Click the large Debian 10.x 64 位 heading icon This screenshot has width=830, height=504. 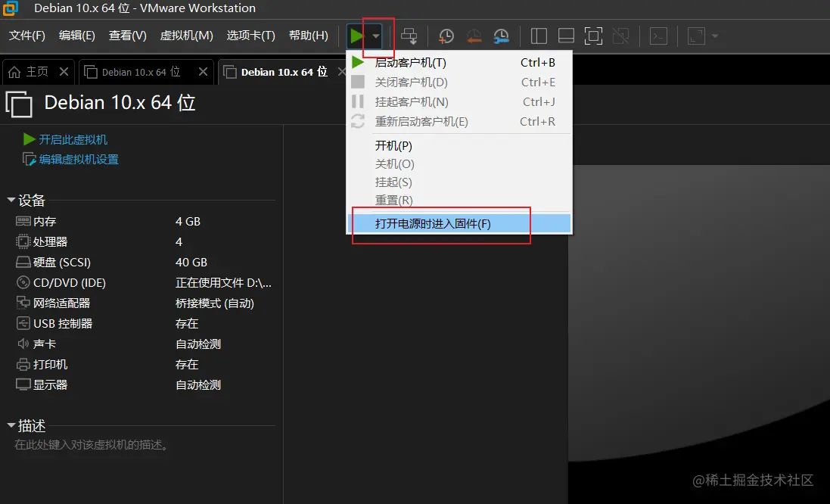coord(19,104)
